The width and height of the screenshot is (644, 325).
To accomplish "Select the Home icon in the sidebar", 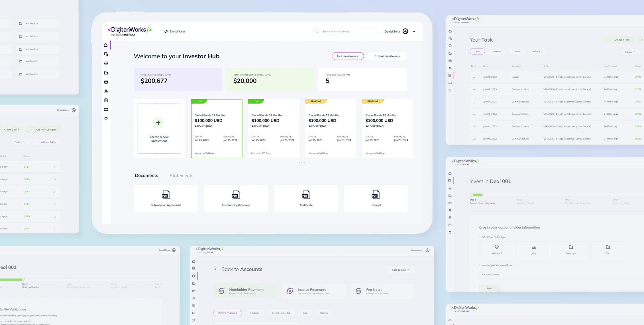I will click(x=106, y=45).
